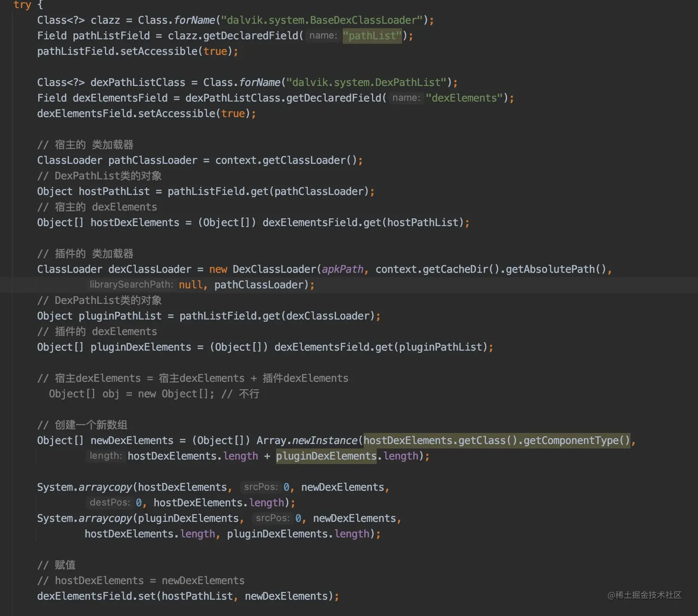Click the comment "// 创建一个新数组"
698x616 pixels.
coord(82,425)
